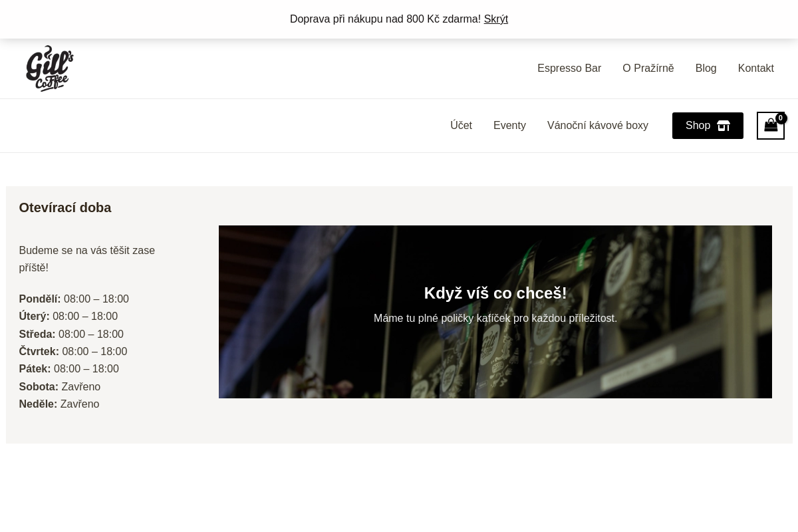Navigate to the Kontakt page

point(755,68)
